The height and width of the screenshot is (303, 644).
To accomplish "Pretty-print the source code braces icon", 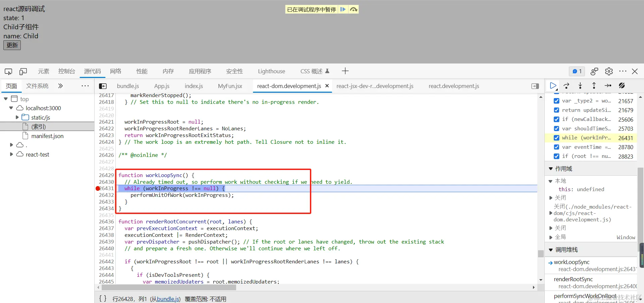I will pyautogui.click(x=103, y=299).
